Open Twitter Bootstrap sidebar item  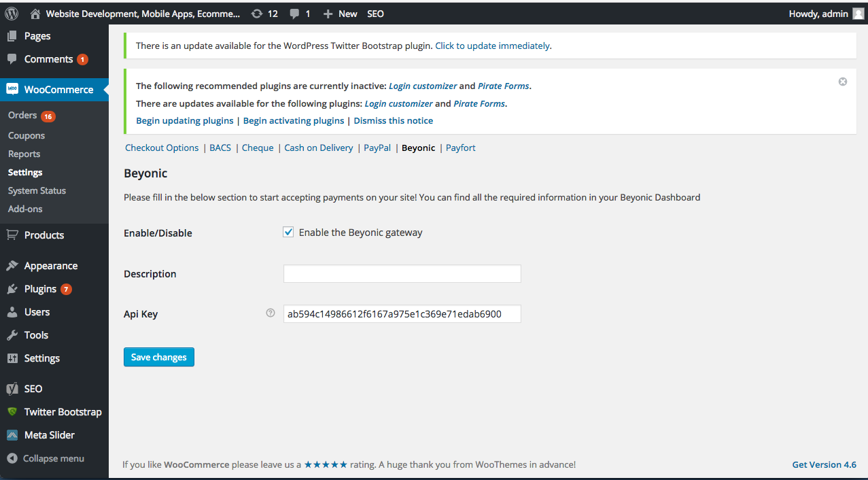63,412
